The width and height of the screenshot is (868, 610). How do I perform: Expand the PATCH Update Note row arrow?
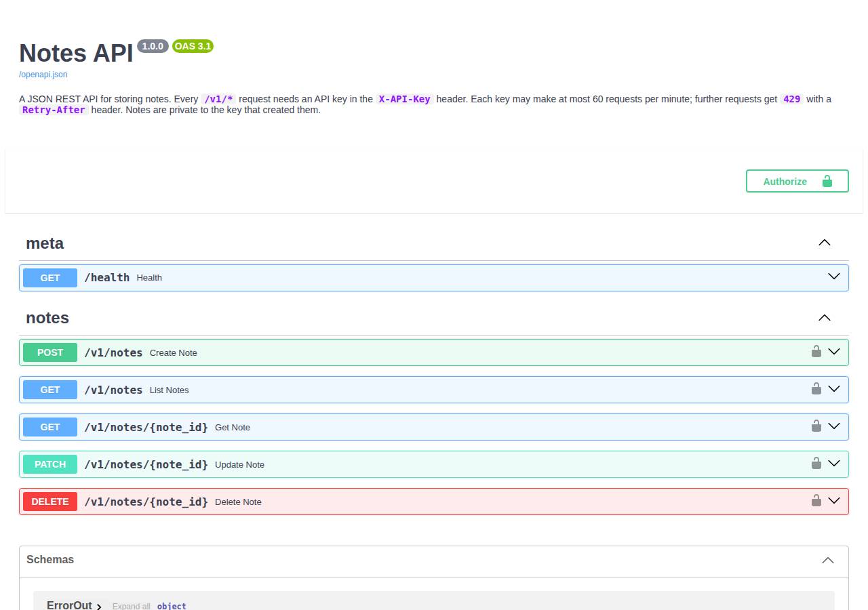point(834,463)
